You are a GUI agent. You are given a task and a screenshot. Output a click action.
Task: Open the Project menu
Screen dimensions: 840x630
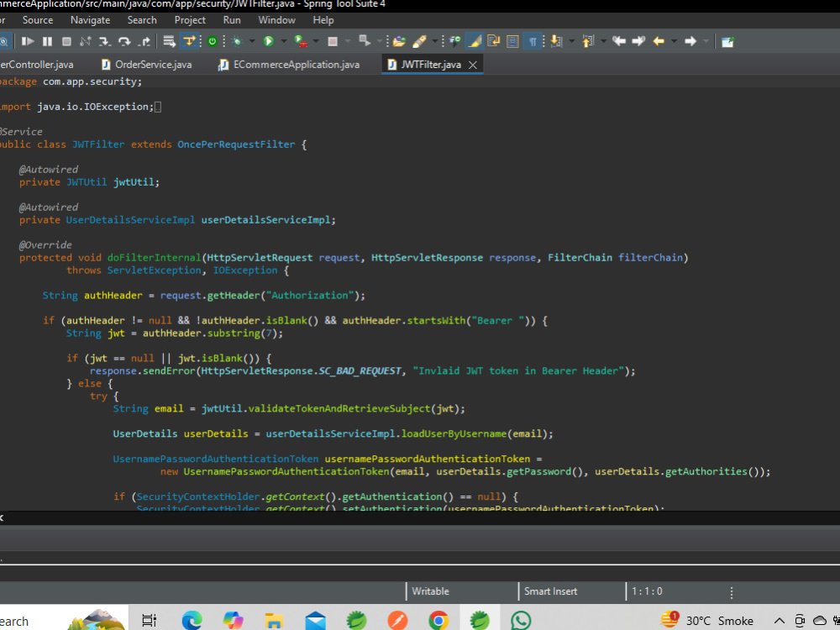click(190, 20)
